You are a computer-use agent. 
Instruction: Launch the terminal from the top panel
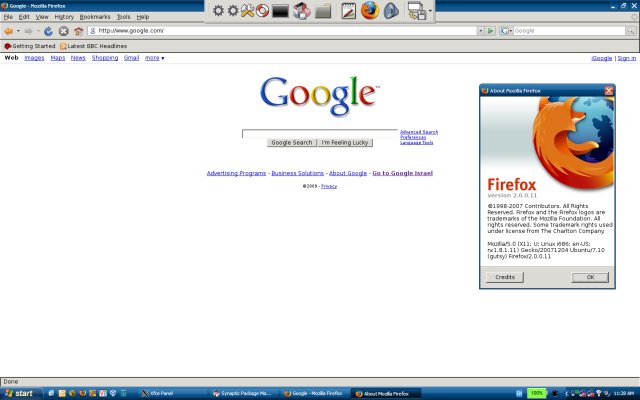(x=280, y=11)
